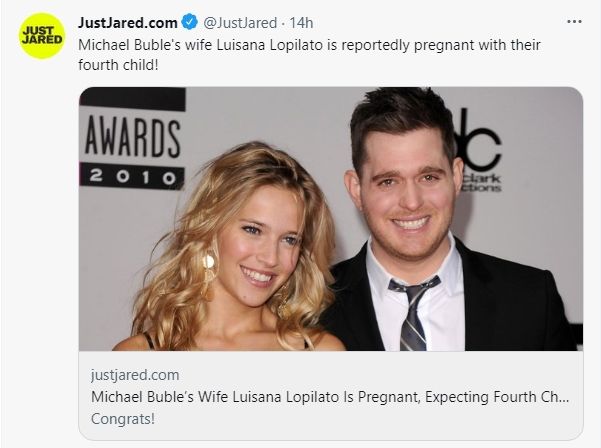Click the @JustJared handle
Image resolution: width=601 pixels, height=448 pixels.
pyautogui.click(x=240, y=23)
